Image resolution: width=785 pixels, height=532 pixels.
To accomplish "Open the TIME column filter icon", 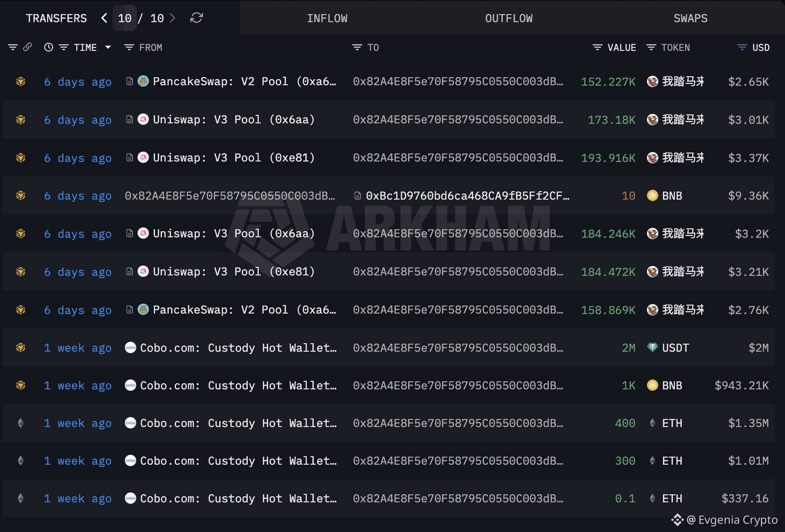I will pyautogui.click(x=64, y=47).
